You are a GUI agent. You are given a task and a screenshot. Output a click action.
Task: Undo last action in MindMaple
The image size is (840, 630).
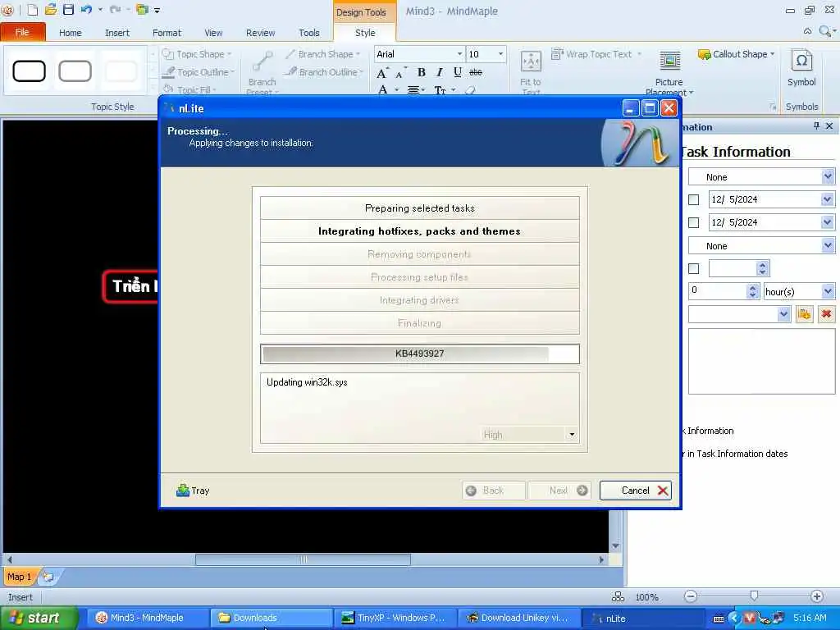pos(86,10)
